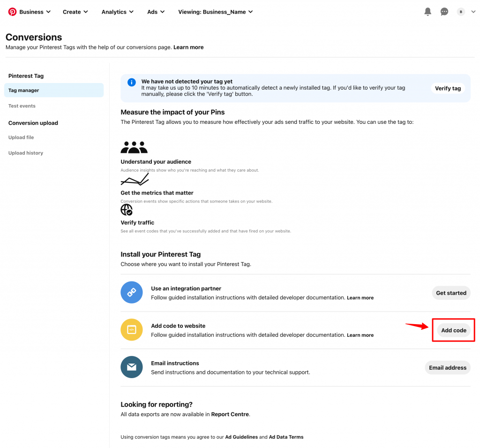Image resolution: width=480 pixels, height=448 pixels.
Task: Click the Conversions page title
Action: [x=34, y=37]
